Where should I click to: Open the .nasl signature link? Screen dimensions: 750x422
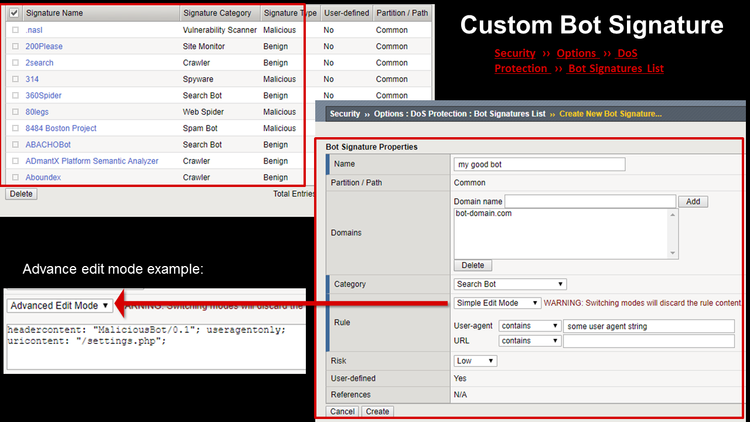pyautogui.click(x=33, y=30)
